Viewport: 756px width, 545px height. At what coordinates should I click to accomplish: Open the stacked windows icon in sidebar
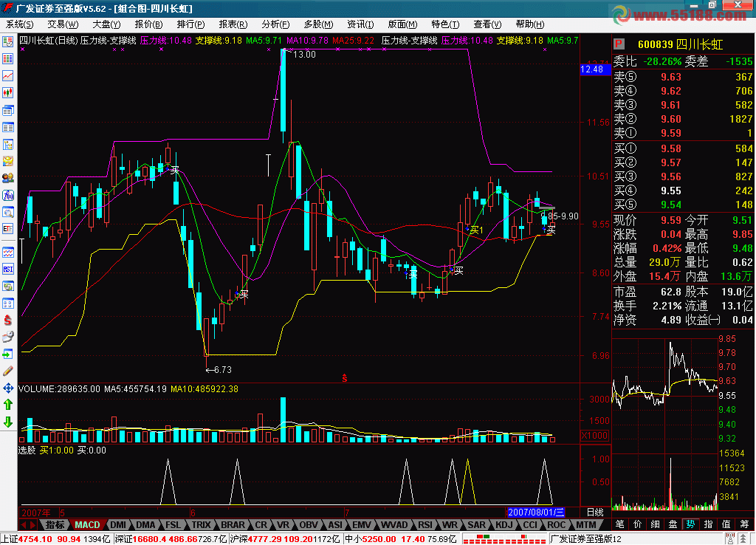coord(7,111)
